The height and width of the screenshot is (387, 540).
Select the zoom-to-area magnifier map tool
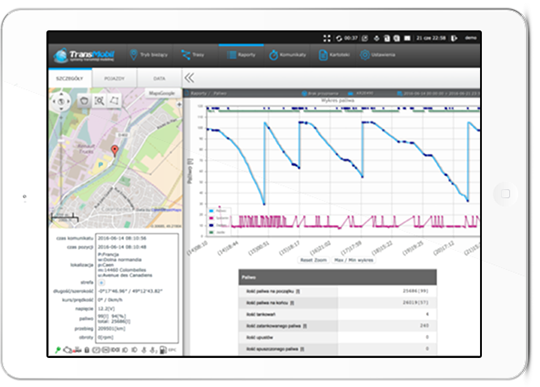click(99, 101)
